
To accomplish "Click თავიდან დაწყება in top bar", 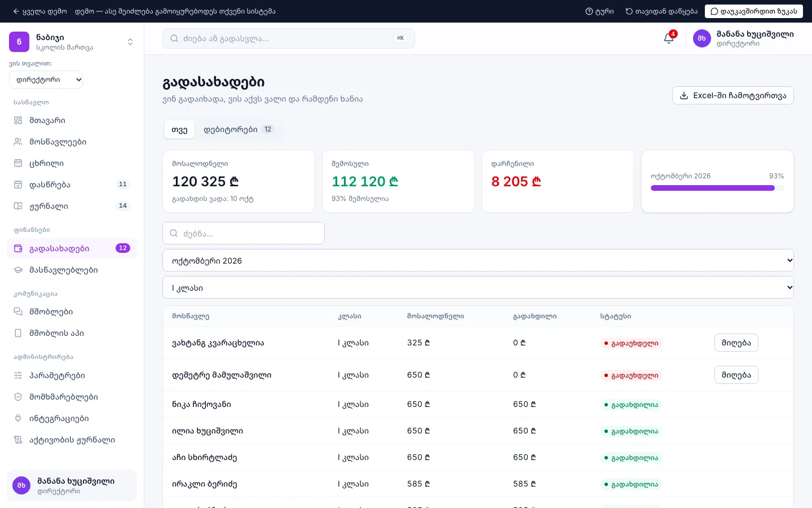I will (x=661, y=11).
